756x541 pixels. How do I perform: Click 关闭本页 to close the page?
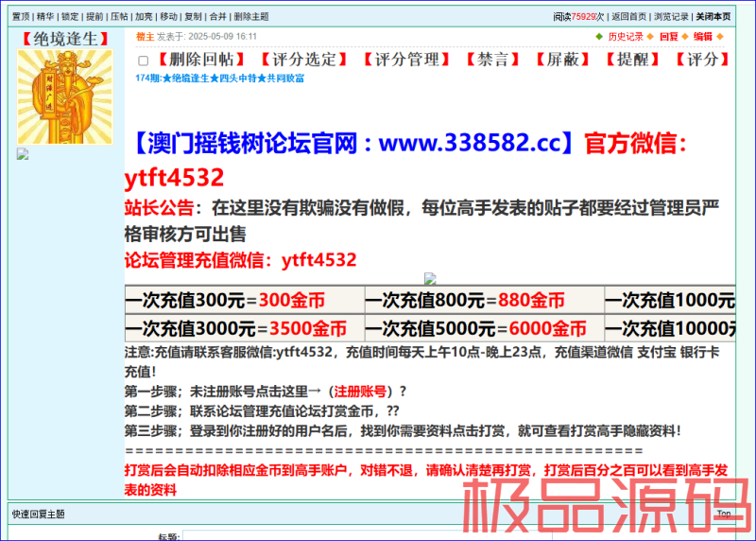713,16
